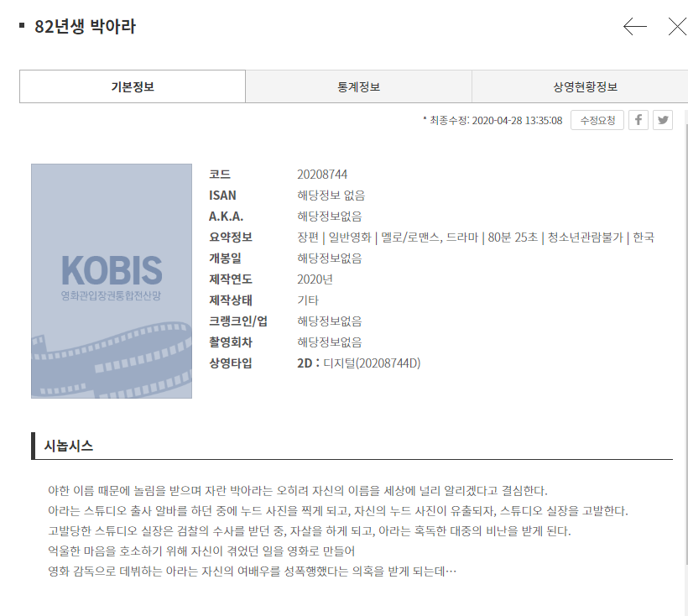This screenshot has height=616, width=688.
Task: Select the 기본정보 tab
Action: (133, 86)
